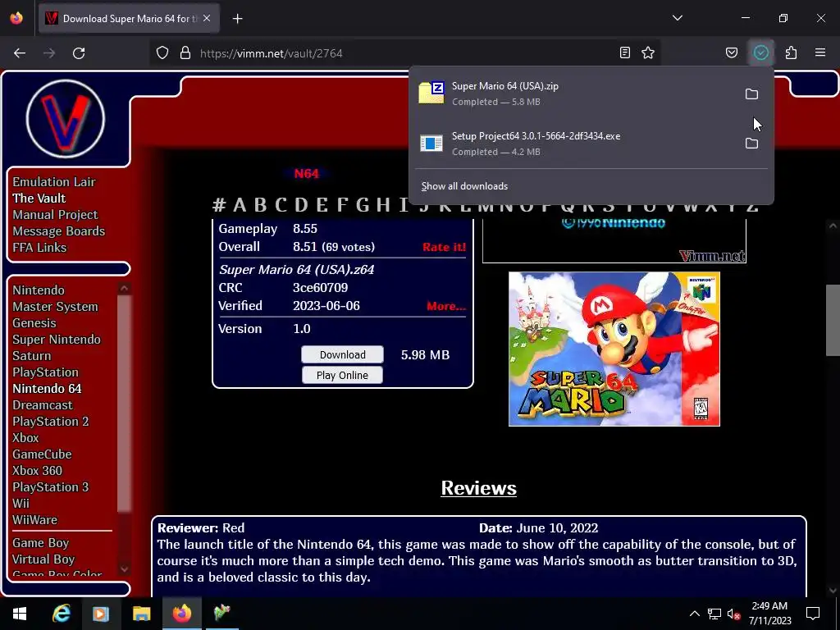Go back to the previous page
This screenshot has height=630, width=840.
click(20, 53)
